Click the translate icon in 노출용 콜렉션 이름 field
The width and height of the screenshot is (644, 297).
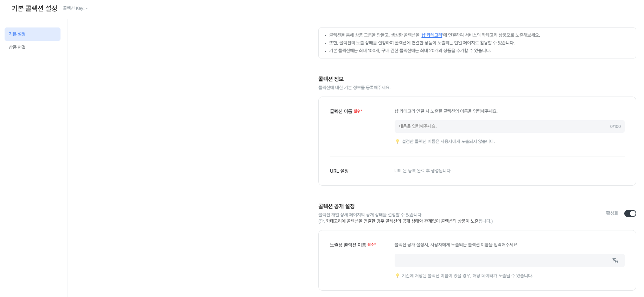(615, 260)
